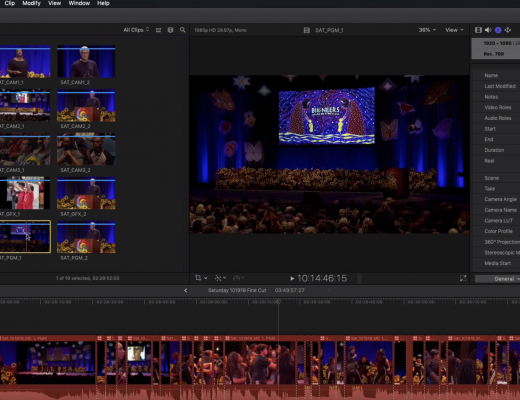Click the timeline audio waveform strip
520x400 pixels.
(260, 392)
